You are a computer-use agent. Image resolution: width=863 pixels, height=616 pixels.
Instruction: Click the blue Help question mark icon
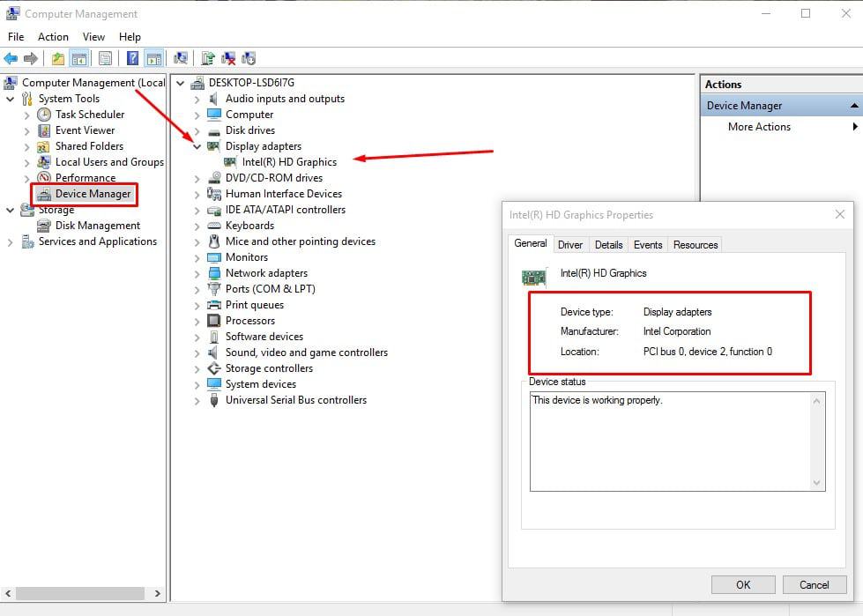point(132,59)
